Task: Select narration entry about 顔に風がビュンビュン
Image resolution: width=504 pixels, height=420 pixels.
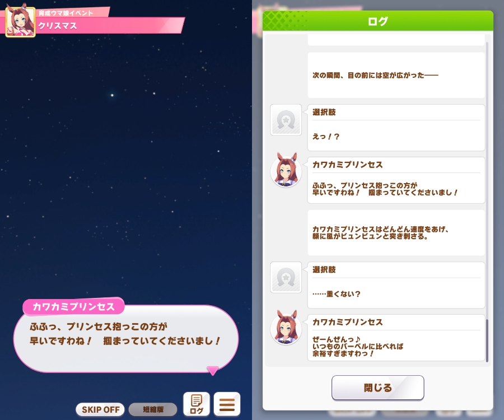Action: (x=396, y=232)
